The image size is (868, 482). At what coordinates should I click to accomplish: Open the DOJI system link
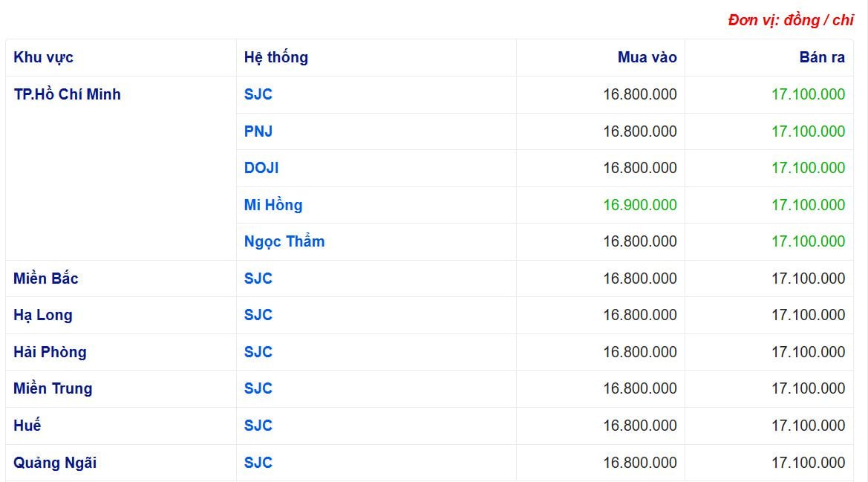(261, 168)
